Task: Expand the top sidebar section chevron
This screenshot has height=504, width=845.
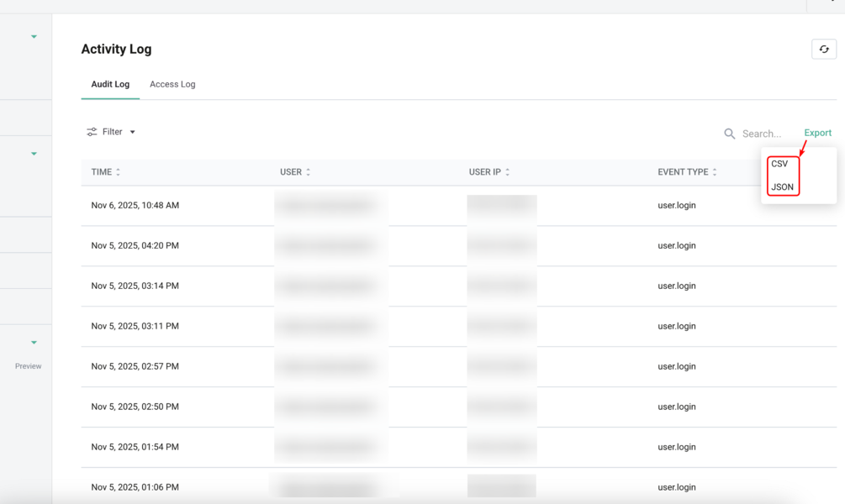Action: point(34,37)
